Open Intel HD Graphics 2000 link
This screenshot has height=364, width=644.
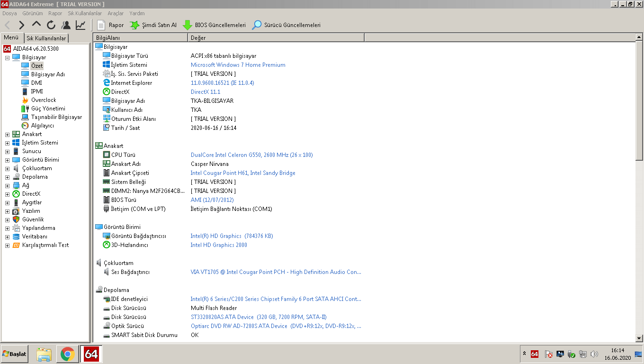point(219,245)
